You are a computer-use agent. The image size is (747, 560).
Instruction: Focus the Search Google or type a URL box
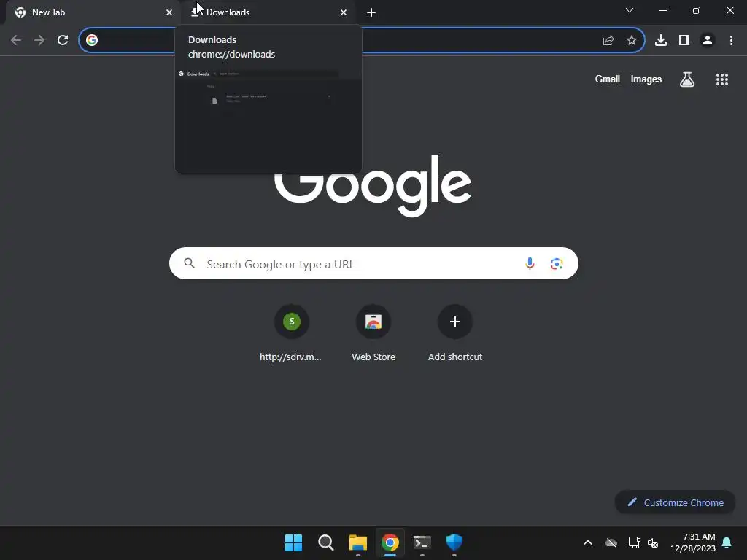(373, 263)
